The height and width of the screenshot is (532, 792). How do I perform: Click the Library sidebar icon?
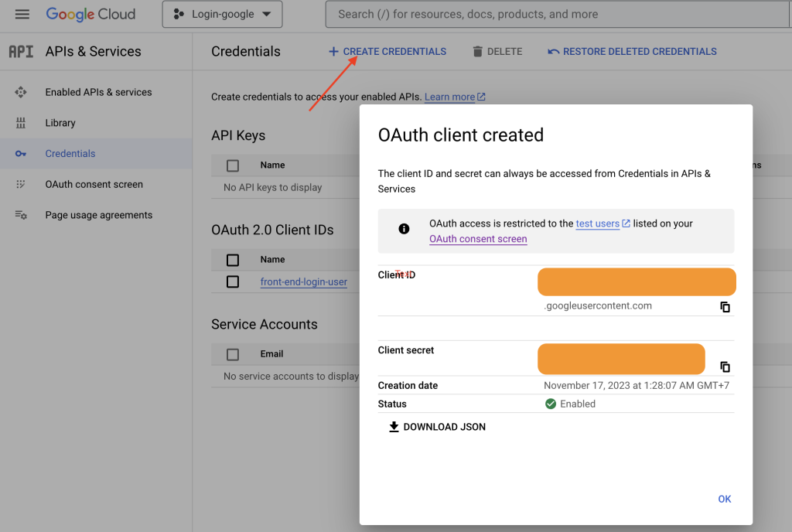tap(21, 123)
